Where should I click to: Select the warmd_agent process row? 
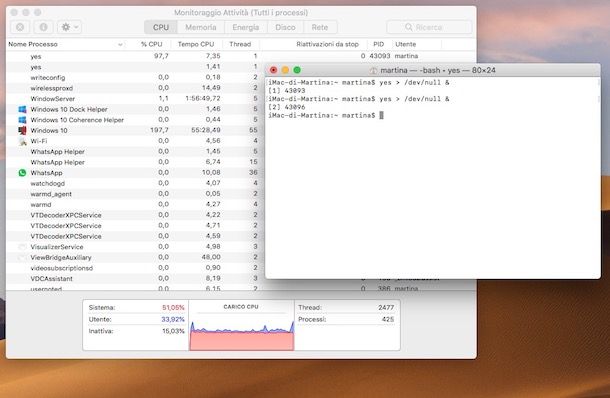click(x=135, y=194)
